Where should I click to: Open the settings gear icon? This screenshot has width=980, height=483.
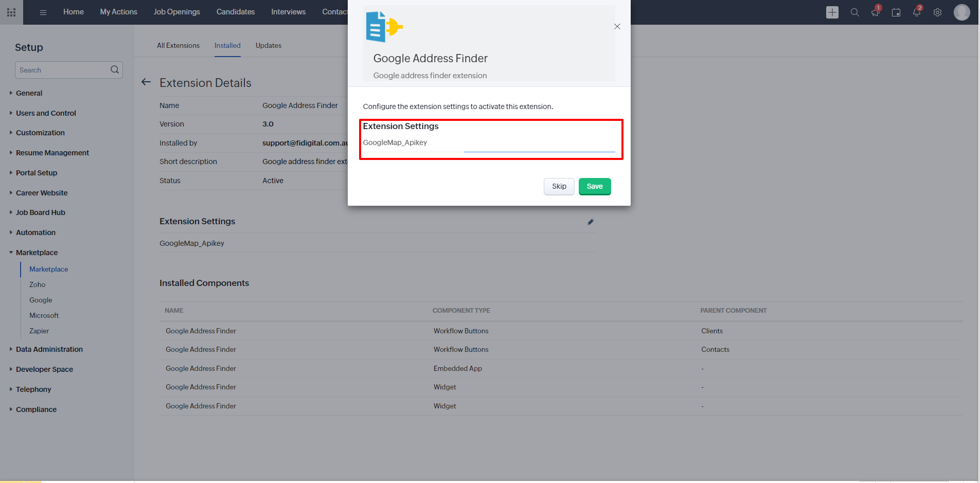(937, 12)
